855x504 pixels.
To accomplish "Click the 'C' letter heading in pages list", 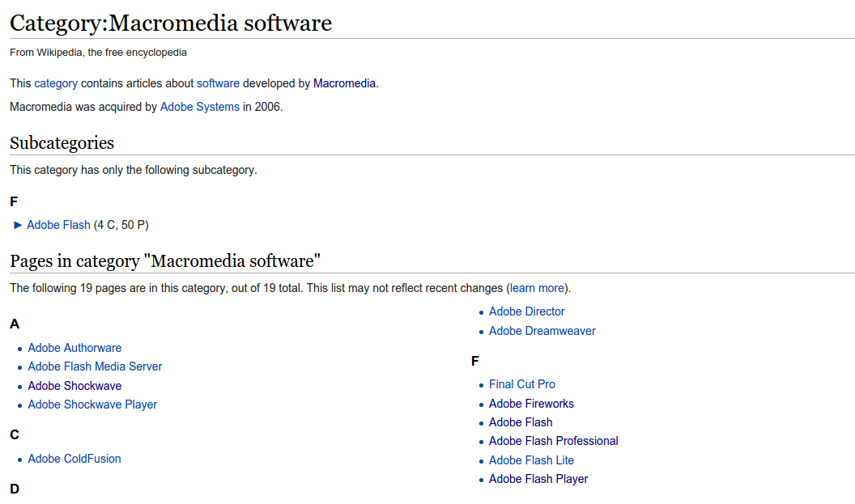I will click(x=15, y=434).
